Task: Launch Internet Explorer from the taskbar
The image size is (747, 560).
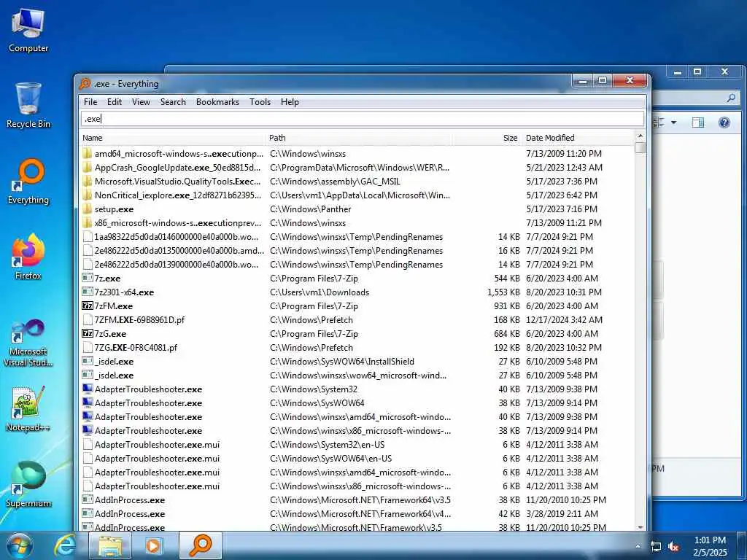Action: tap(65, 545)
